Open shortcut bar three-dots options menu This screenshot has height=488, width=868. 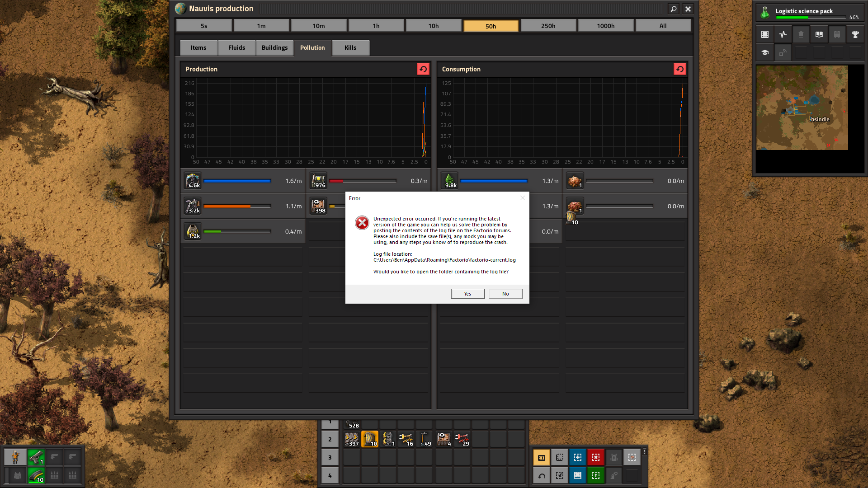coord(645,452)
